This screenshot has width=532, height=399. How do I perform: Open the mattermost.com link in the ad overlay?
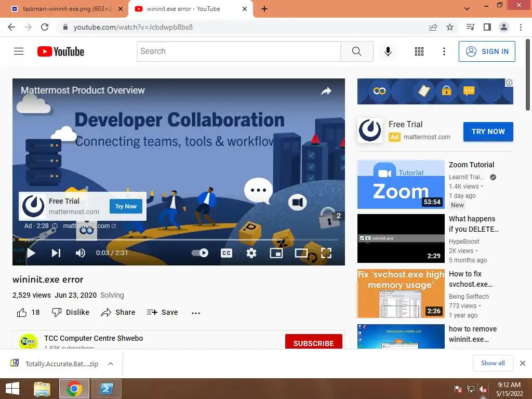(89, 226)
